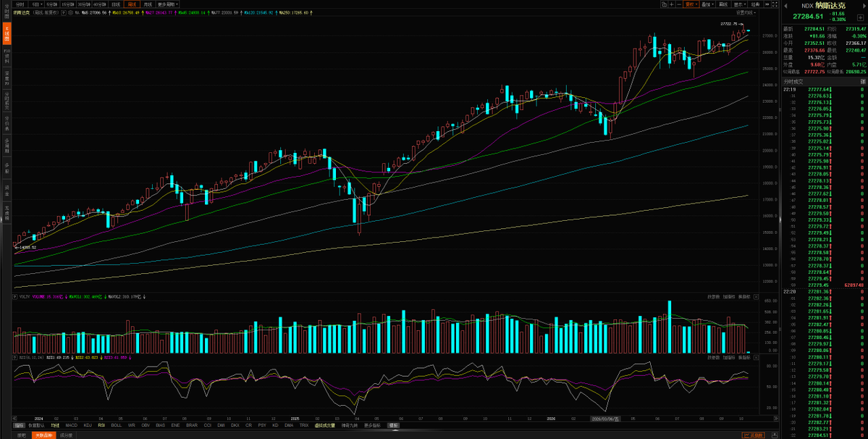Image resolution: width=868 pixels, height=439 pixels.
Task: Toggle full-screen chart view icon
Action: 775,4
